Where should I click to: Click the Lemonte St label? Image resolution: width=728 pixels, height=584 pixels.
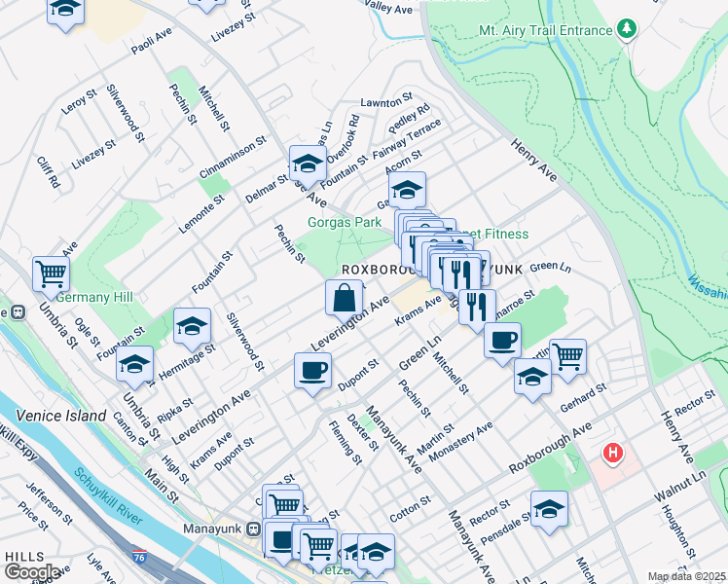202,213
